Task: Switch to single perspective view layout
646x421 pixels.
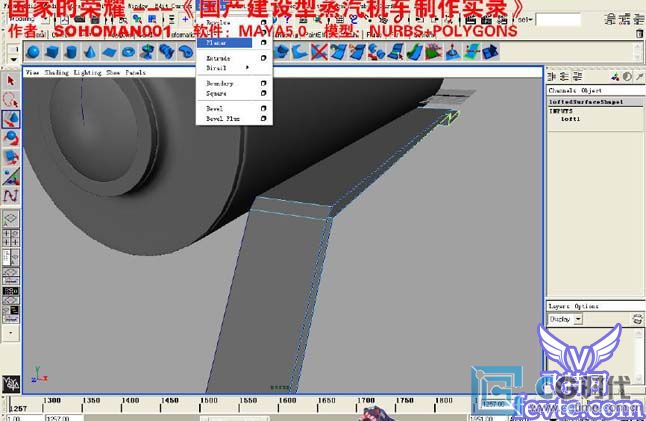Action: click(x=11, y=218)
